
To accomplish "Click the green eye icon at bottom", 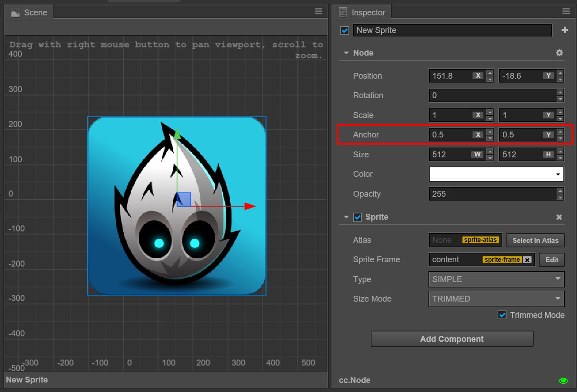I will point(563,381).
